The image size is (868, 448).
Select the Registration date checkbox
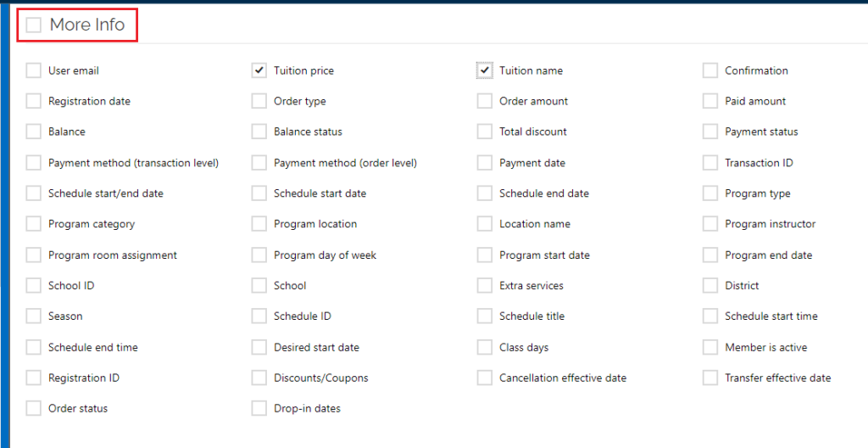pyautogui.click(x=34, y=101)
